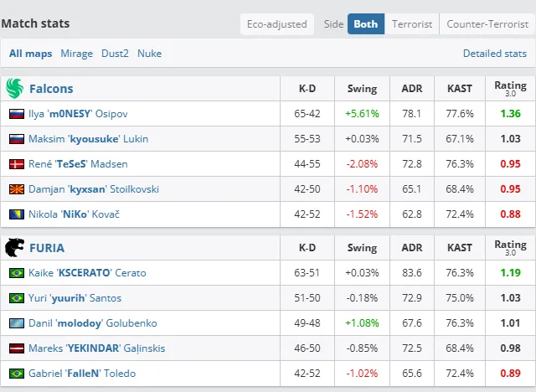This screenshot has width=536, height=392.
Task: Open Gabriel 'FalleN' Toledo's player profile
Action: pyautogui.click(x=82, y=374)
